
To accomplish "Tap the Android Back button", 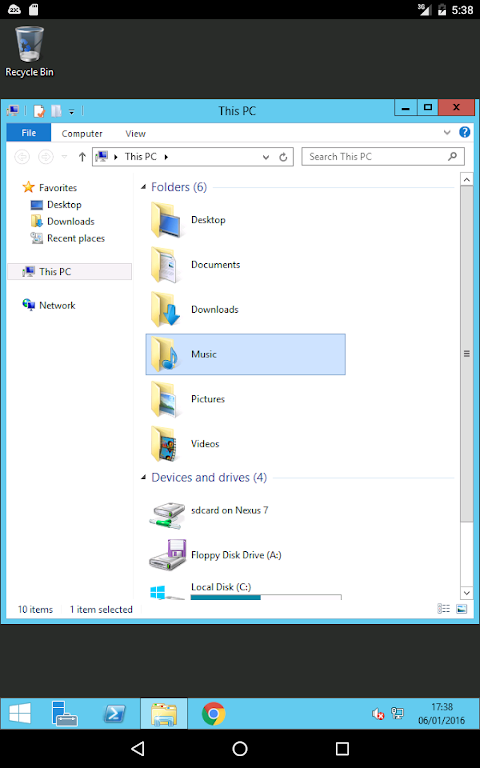I will click(138, 748).
